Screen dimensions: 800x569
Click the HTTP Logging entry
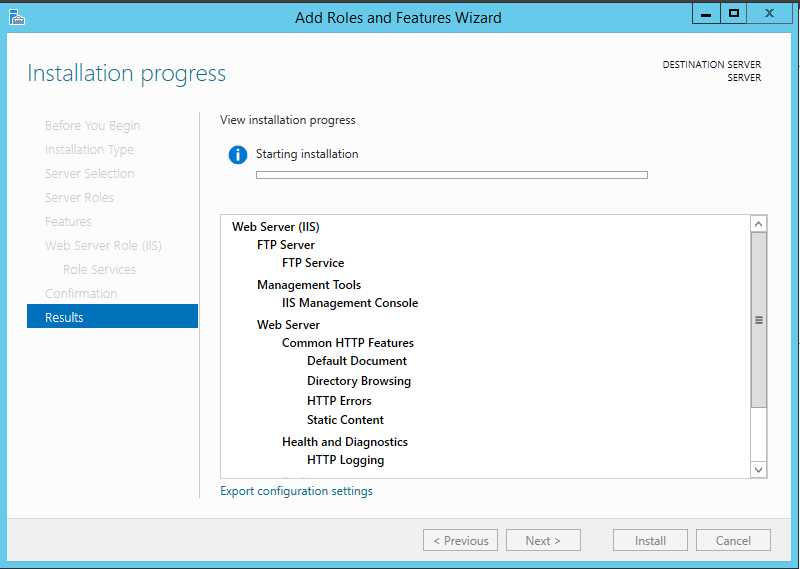point(345,460)
